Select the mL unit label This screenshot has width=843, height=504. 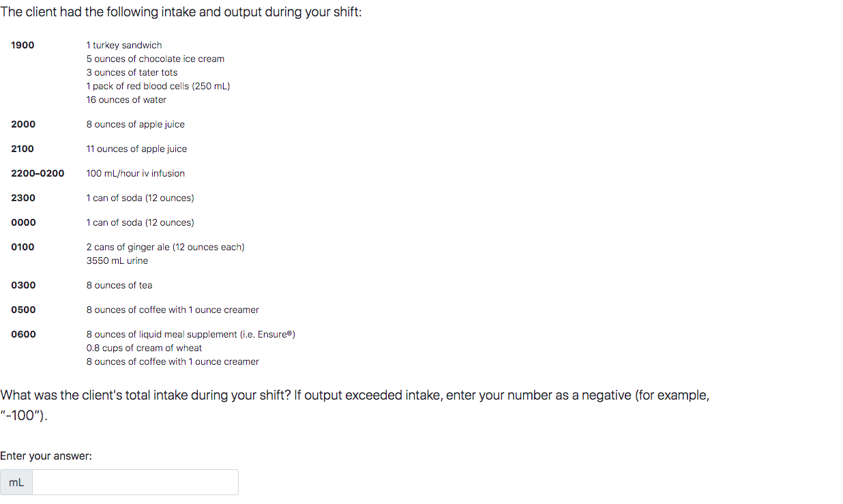[16, 482]
